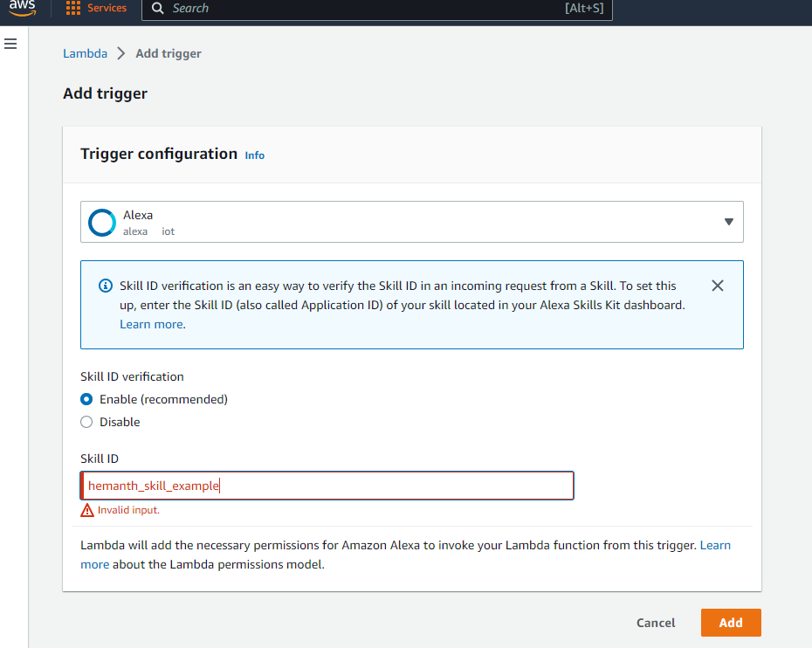Dismiss the Skill ID info banner
Screen dimensions: 812x648
[x=717, y=286]
